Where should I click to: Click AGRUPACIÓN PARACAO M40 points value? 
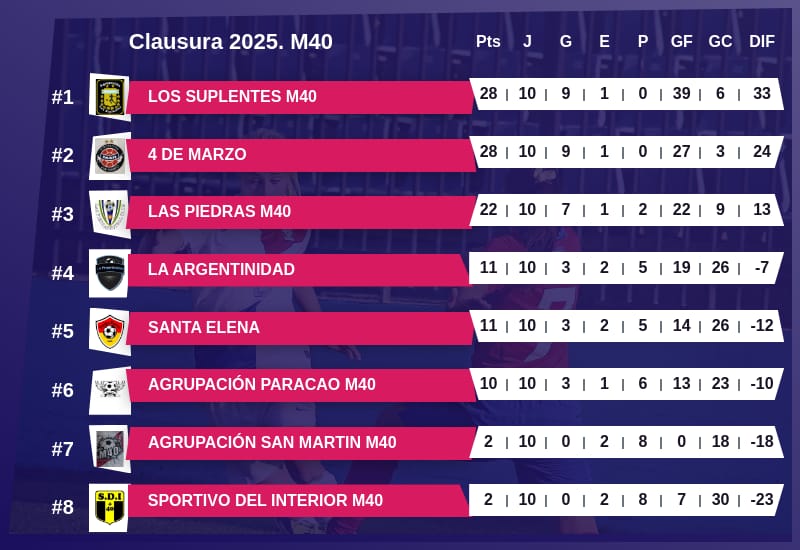click(488, 384)
